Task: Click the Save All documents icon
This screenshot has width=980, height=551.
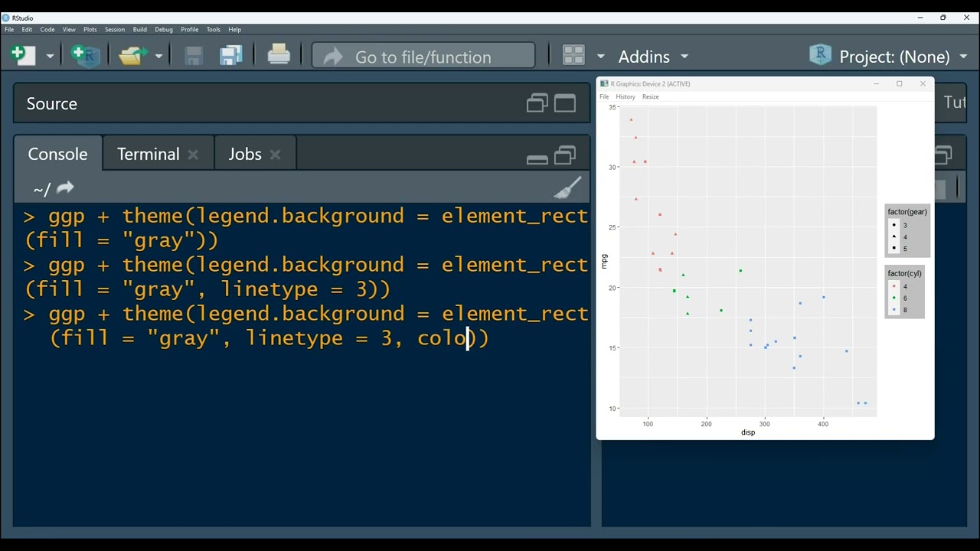Action: tap(231, 55)
